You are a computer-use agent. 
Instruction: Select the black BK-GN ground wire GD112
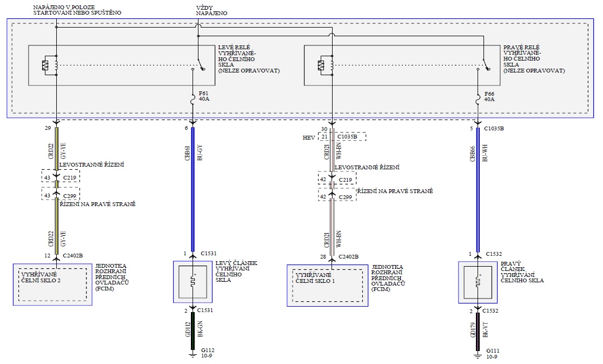coord(193,330)
